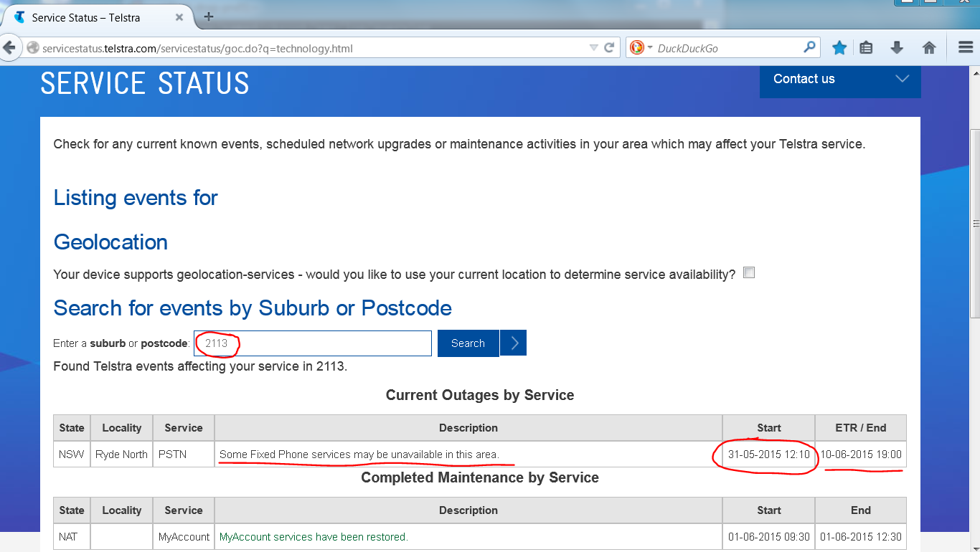Click the 01-06-2015 09:30 start cell
Image resolution: width=980 pixels, height=552 pixels.
coord(769,537)
